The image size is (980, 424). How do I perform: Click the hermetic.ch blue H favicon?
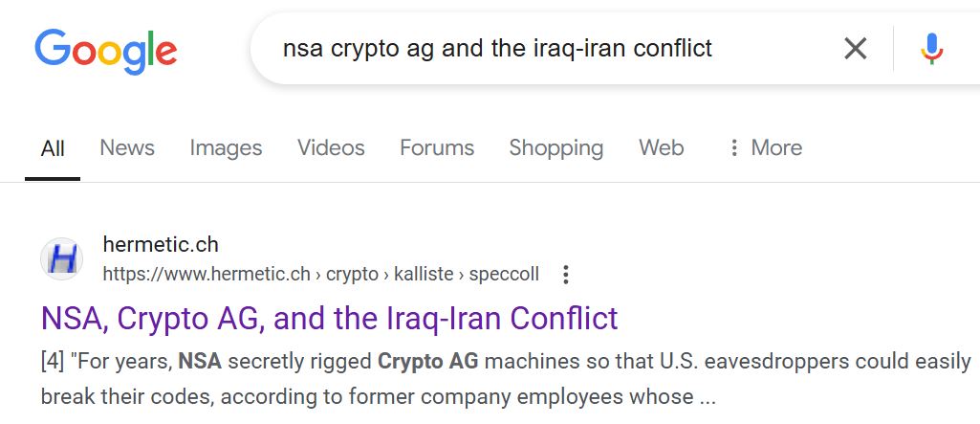(62, 258)
